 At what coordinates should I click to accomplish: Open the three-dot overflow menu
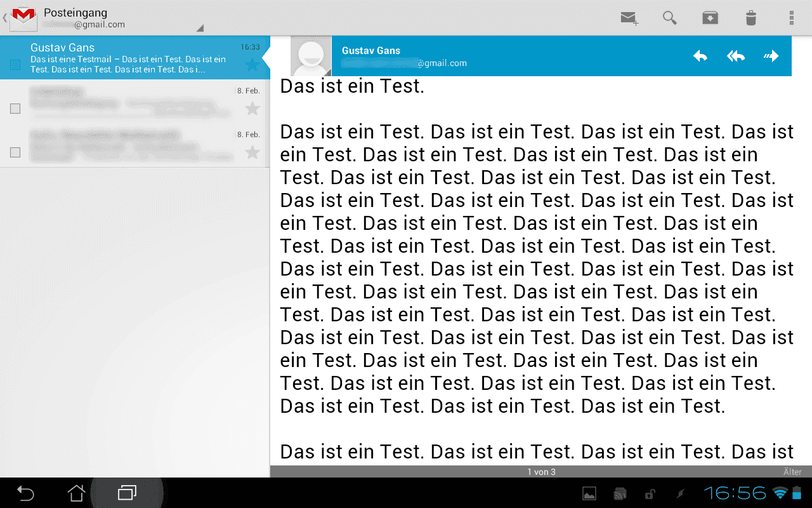[x=791, y=18]
